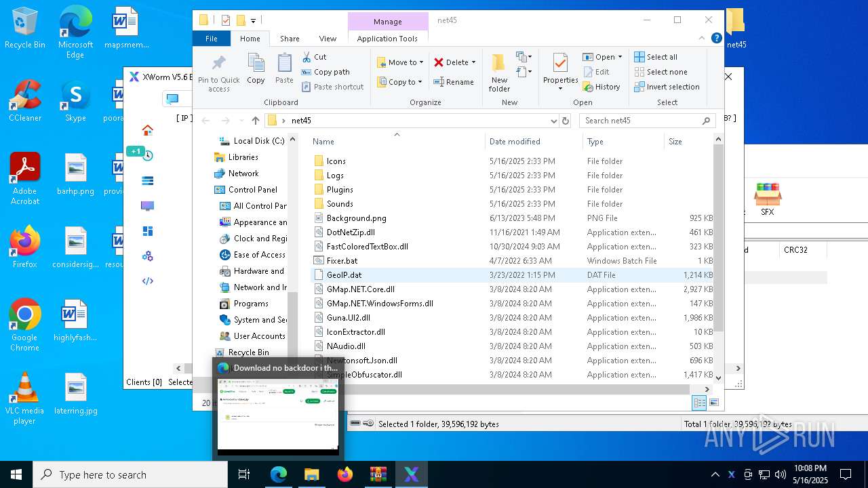The width and height of the screenshot is (868, 488).
Task: Open the Edge download thumbnail preview
Action: tap(278, 416)
